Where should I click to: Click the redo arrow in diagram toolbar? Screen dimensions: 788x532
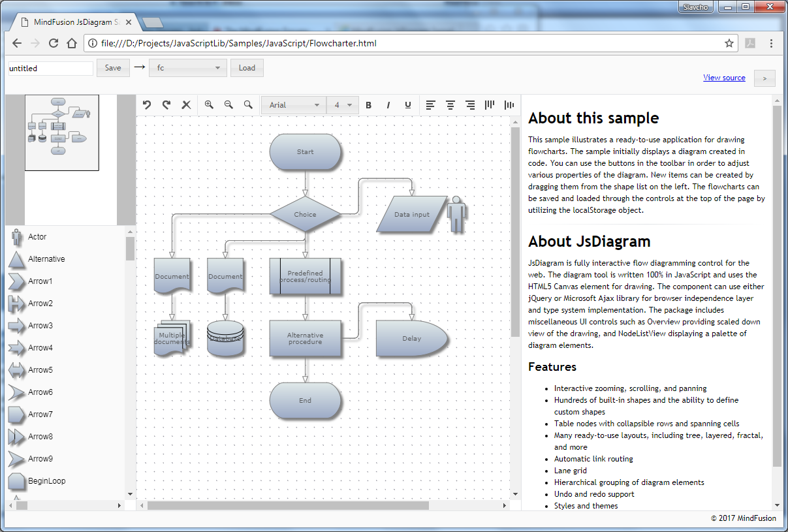click(x=166, y=104)
